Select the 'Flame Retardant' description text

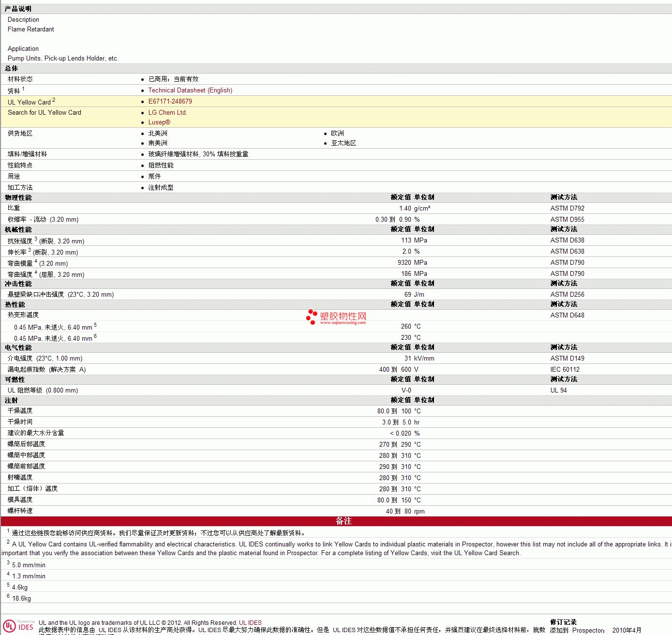31,30
